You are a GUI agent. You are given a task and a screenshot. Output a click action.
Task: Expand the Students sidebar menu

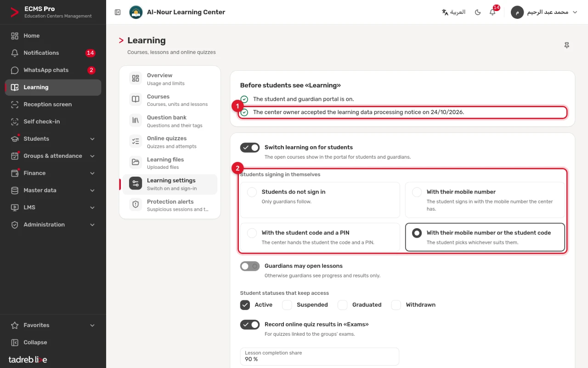coord(53,139)
